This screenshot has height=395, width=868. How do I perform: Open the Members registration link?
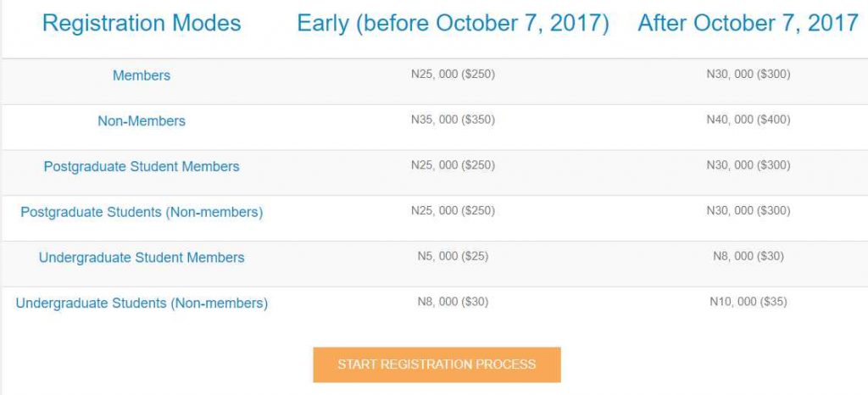pos(142,75)
